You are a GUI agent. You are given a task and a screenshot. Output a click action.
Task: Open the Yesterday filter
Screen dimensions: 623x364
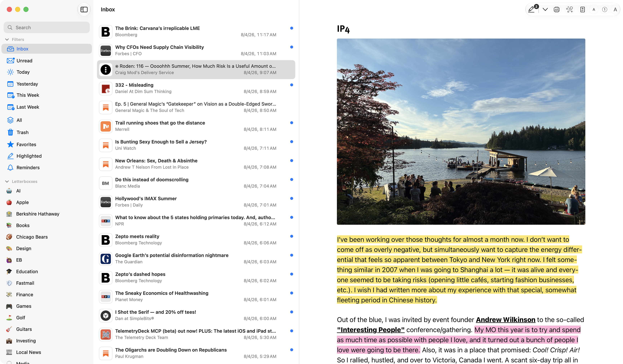coord(47,84)
